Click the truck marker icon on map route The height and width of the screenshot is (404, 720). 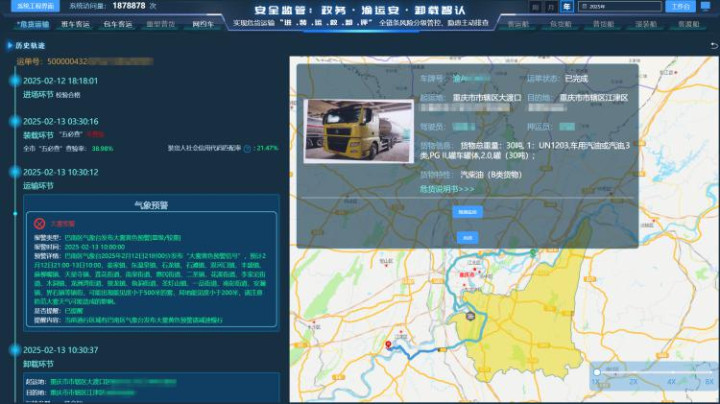[469, 316]
